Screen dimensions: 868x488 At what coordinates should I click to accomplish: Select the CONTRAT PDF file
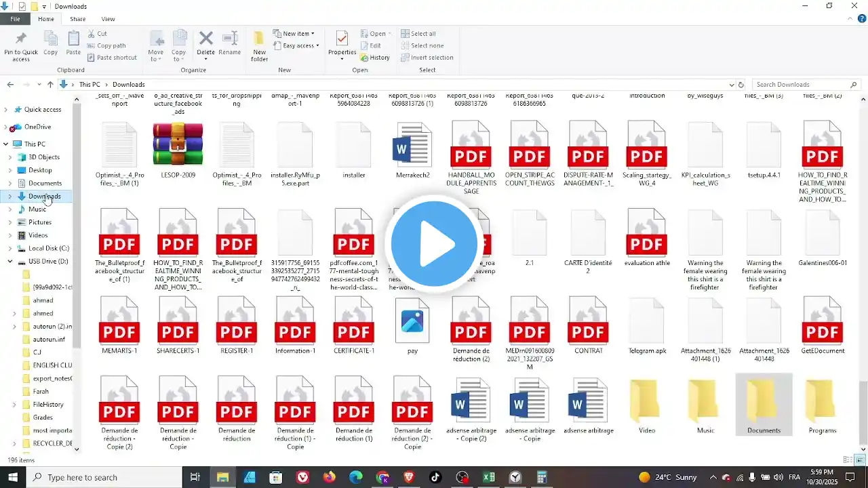(x=588, y=326)
